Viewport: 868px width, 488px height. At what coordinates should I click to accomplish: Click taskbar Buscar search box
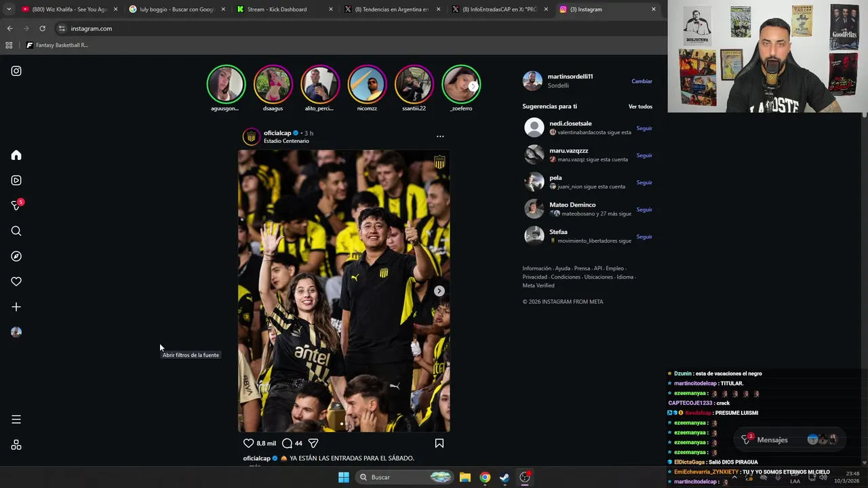pyautogui.click(x=405, y=477)
